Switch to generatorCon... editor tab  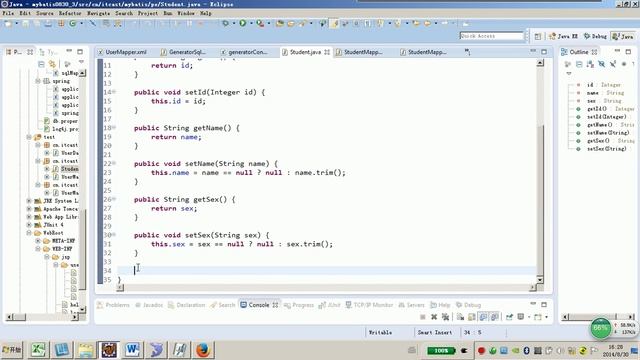[x=244, y=52]
